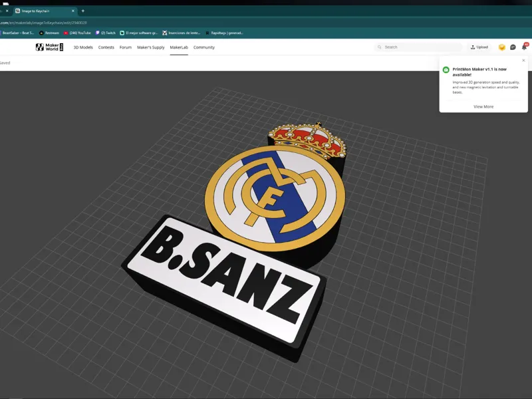Viewport: 532px width, 399px height.
Task: Click View More in PrintMon popup
Action: (x=483, y=106)
